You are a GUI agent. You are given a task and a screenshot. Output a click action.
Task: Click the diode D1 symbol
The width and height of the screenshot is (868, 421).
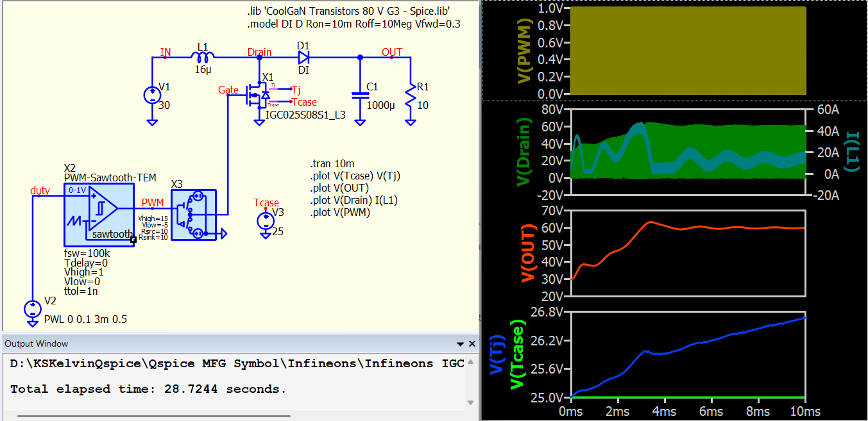[303, 57]
